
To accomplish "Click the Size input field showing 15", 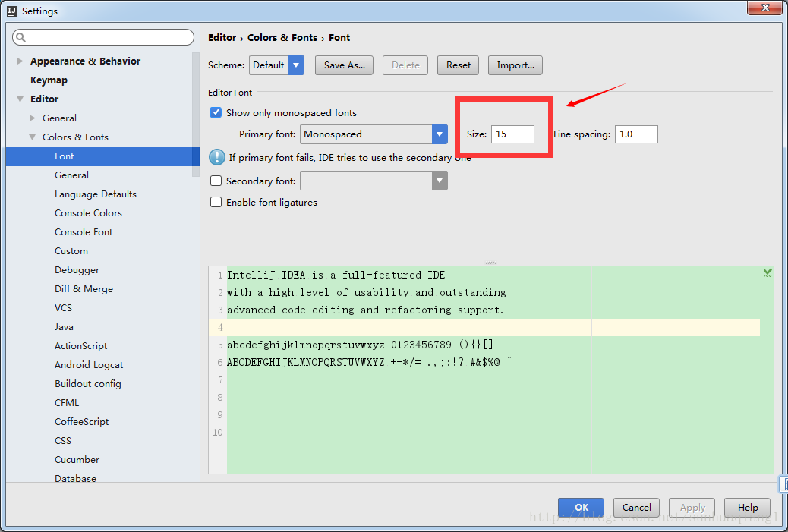I will coord(512,134).
